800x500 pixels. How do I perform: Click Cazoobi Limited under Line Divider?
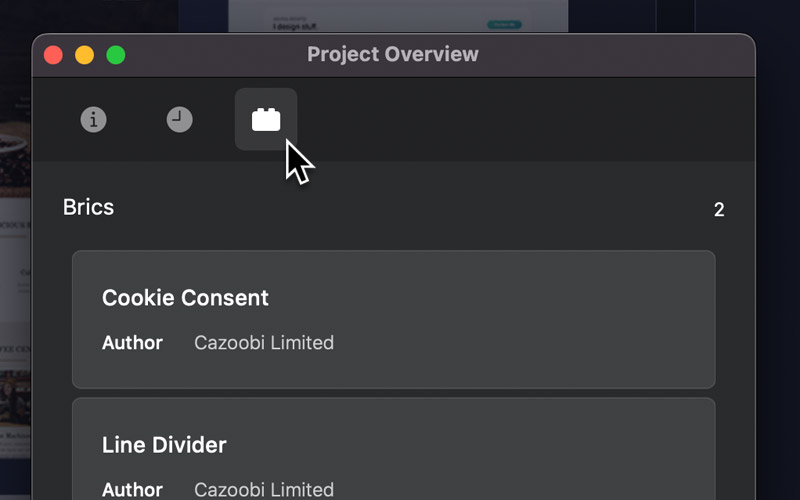264,489
